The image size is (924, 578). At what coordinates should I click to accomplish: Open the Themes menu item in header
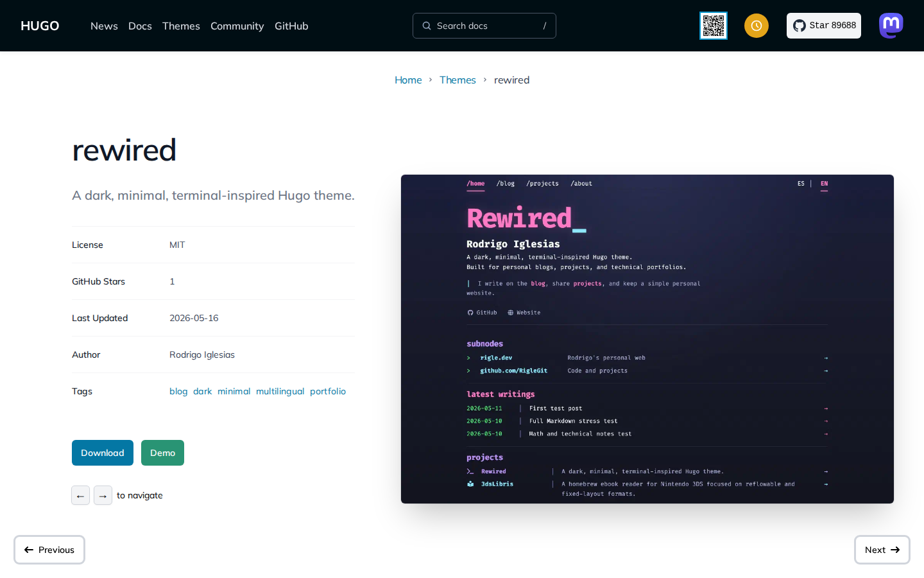pos(181,26)
